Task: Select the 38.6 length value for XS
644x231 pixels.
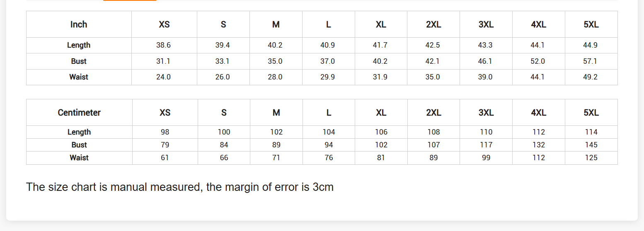Action: 163,45
